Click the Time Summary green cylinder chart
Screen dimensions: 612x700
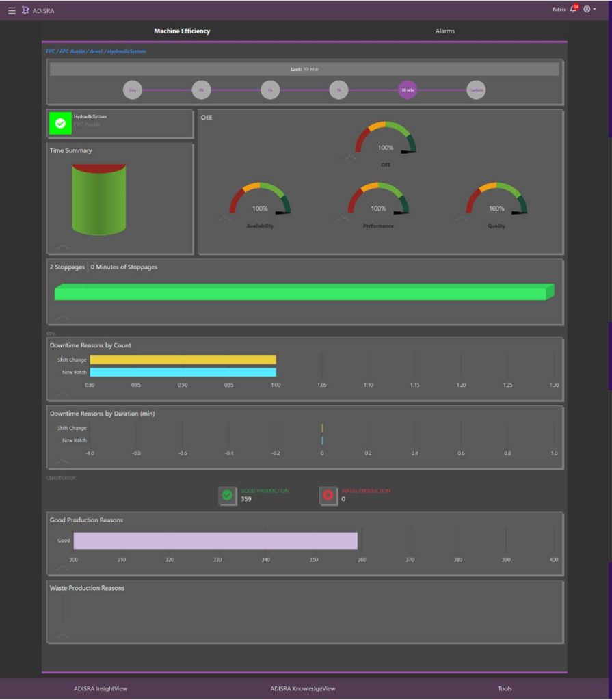pos(99,199)
